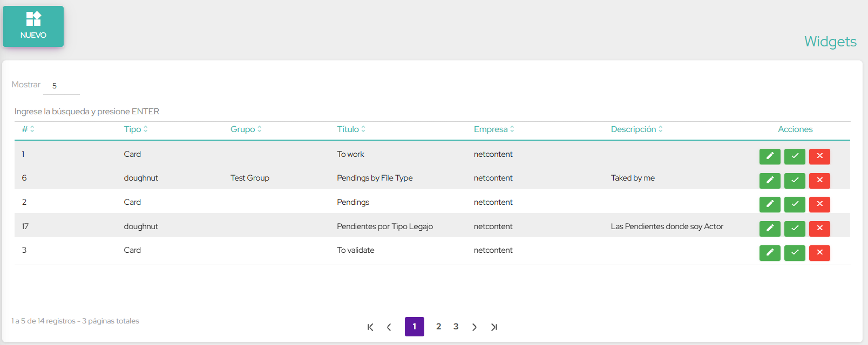This screenshot has height=345, width=868.
Task: Go to page 2 of results
Action: (x=438, y=327)
